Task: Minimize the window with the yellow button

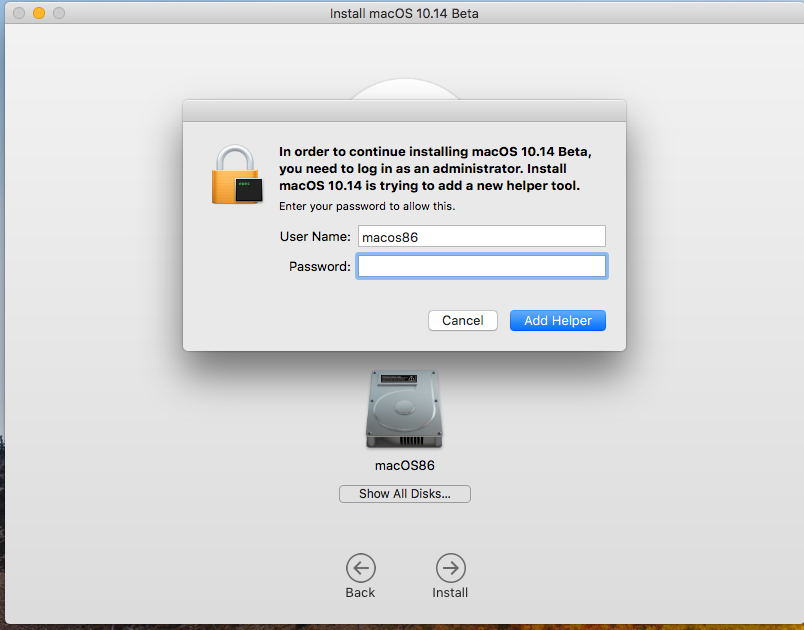Action: tap(39, 13)
